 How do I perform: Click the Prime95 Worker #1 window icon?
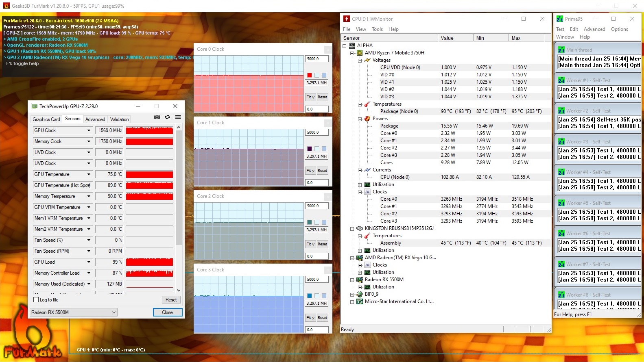coord(561,80)
